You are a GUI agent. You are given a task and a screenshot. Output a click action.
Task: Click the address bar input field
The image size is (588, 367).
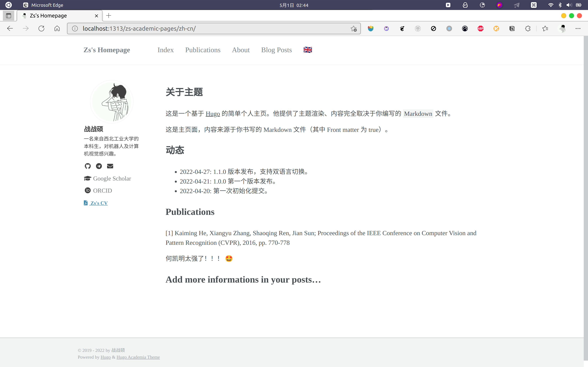coord(213,28)
